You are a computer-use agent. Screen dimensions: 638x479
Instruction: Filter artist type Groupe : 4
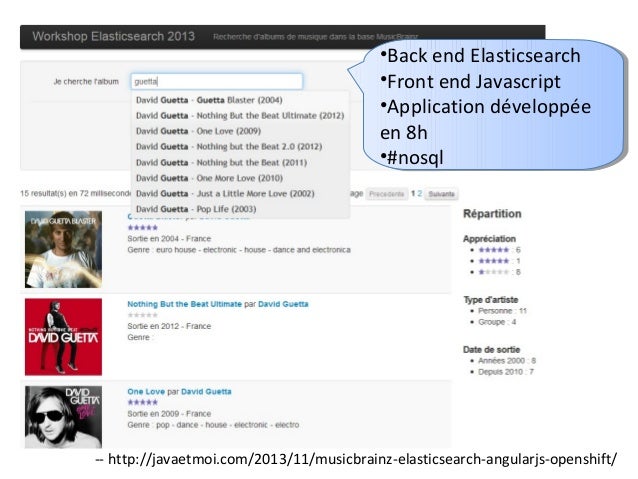[497, 322]
